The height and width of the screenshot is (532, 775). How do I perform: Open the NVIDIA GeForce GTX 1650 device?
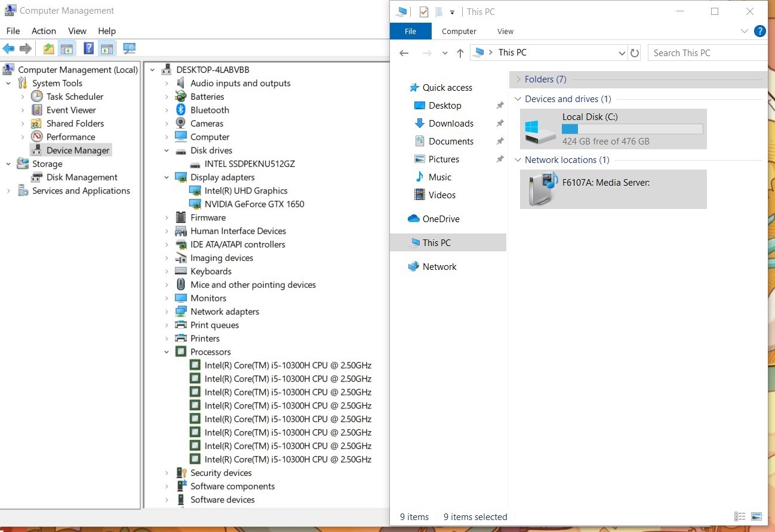[254, 204]
